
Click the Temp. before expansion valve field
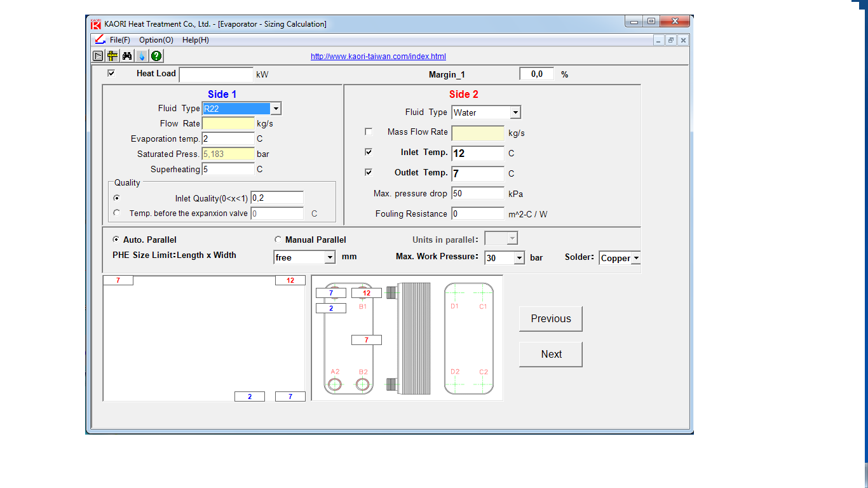277,213
